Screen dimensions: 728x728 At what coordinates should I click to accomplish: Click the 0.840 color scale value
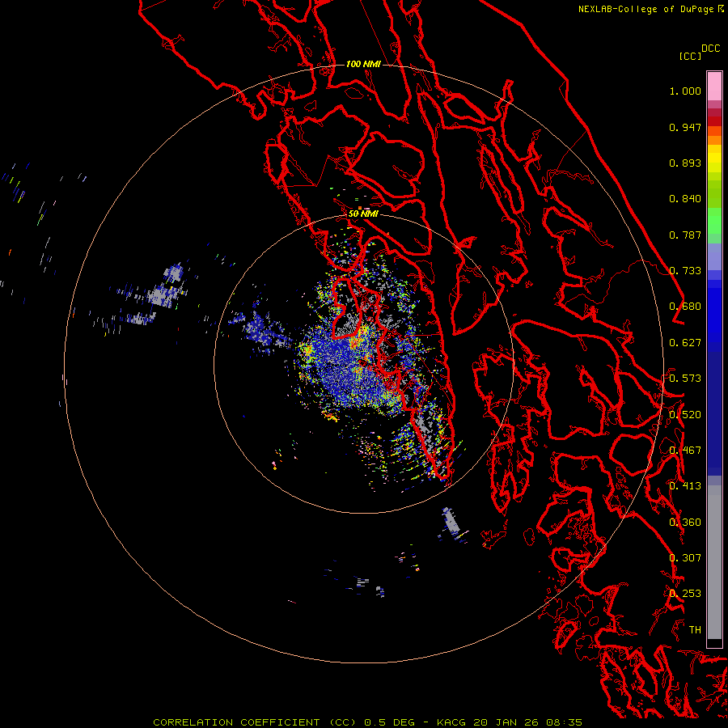tap(685, 199)
